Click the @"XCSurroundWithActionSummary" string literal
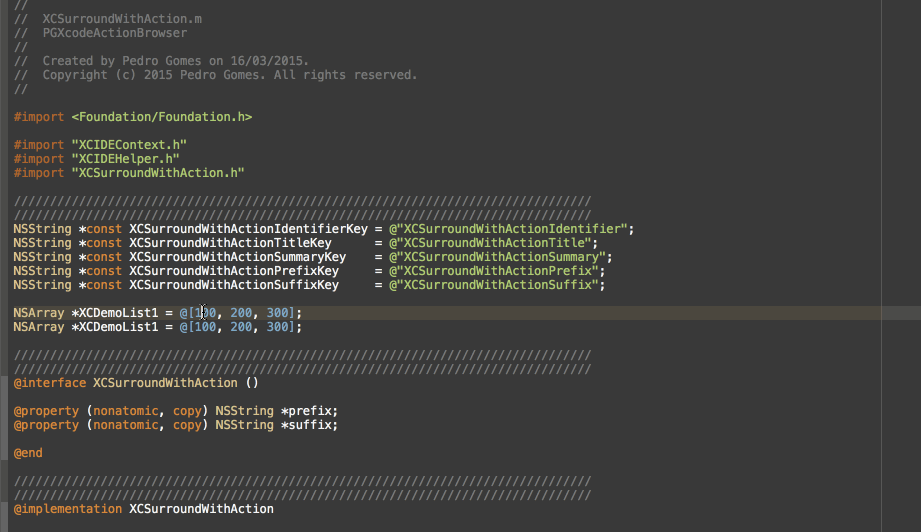This screenshot has width=921, height=532. 498,257
